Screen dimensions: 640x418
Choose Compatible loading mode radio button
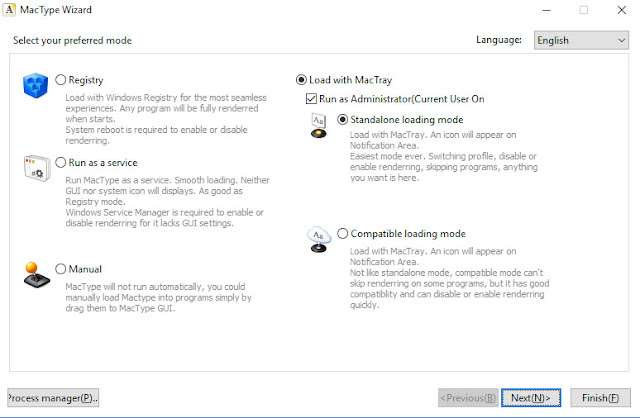click(342, 233)
